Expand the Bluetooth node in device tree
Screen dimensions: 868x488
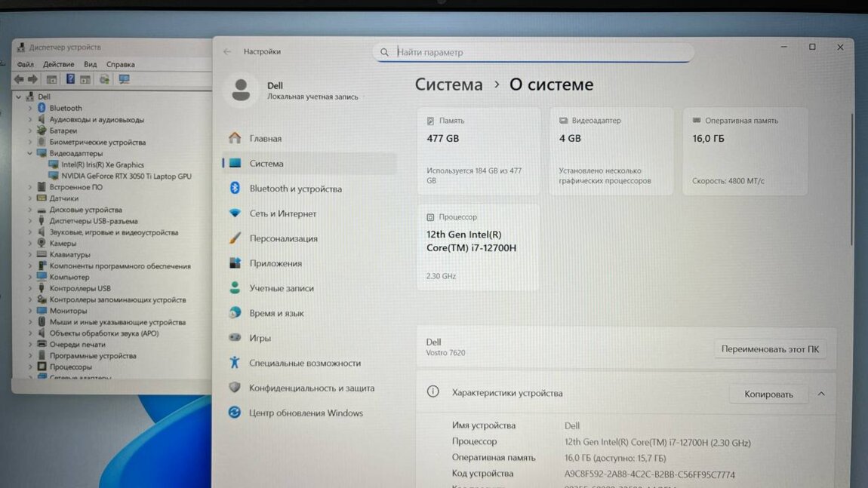tap(30, 109)
